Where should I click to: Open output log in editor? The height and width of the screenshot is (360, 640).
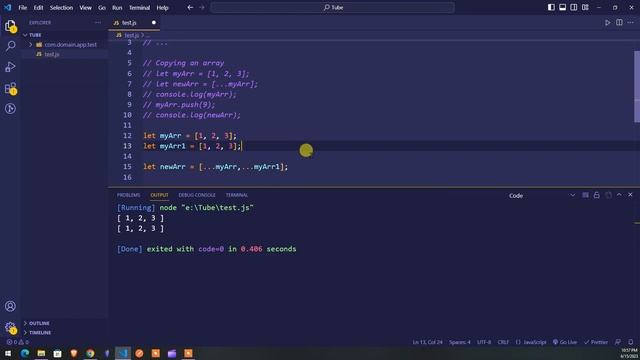[608, 195]
